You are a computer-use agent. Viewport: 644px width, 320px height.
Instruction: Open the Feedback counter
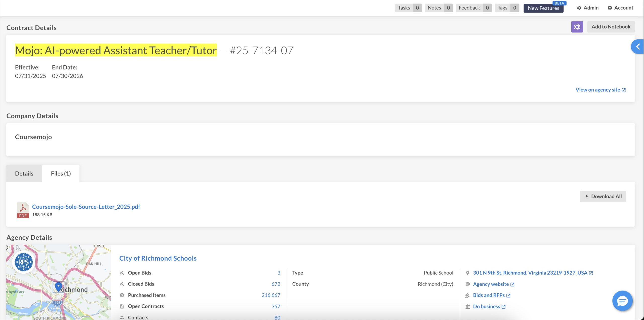pyautogui.click(x=473, y=8)
